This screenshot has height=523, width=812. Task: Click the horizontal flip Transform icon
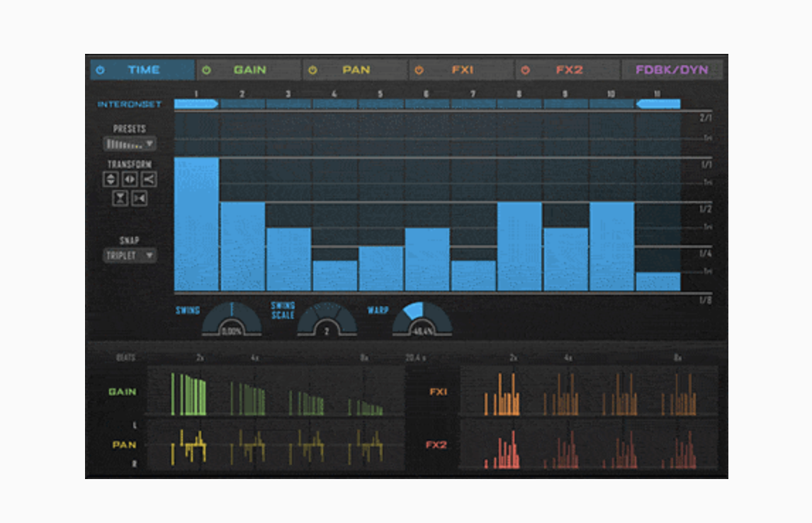[130, 179]
